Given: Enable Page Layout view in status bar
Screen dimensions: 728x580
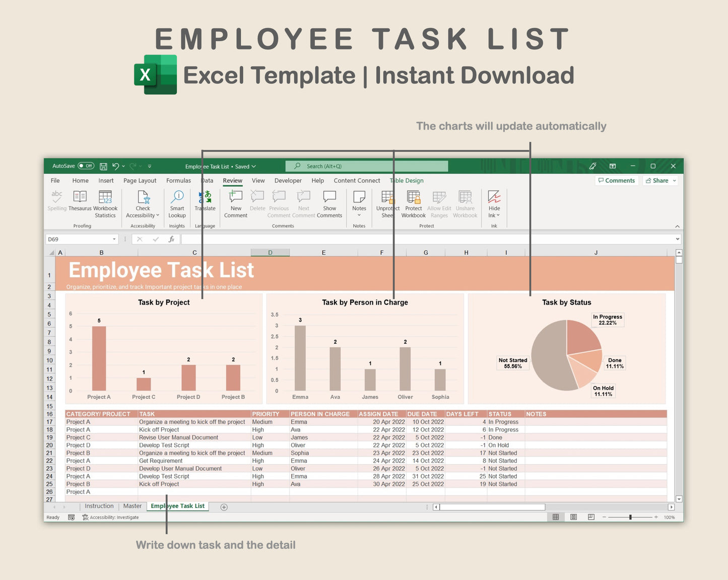Looking at the screenshot, I should pyautogui.click(x=573, y=517).
